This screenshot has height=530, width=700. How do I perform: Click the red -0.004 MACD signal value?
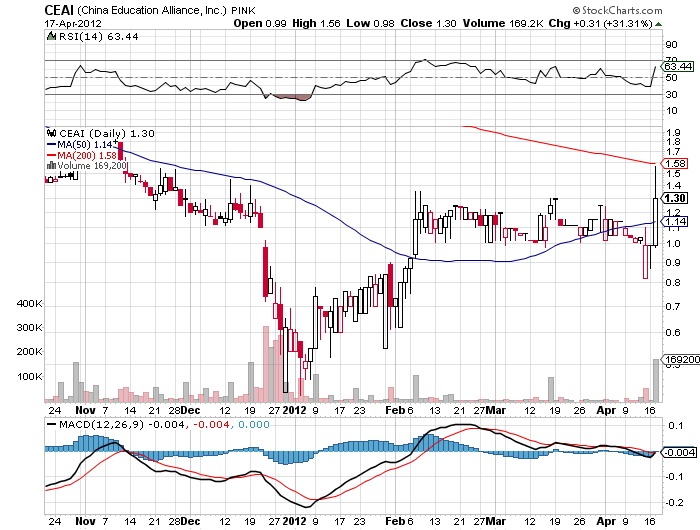210,425
